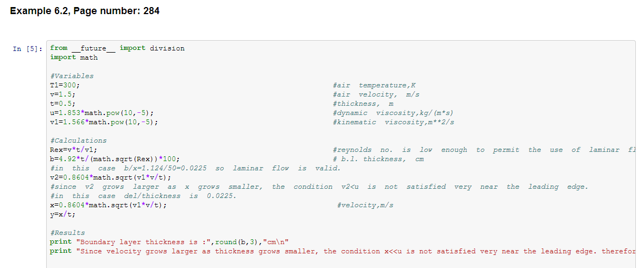Click the "#air temperature,K" comment
The height and width of the screenshot is (268, 644).
(x=374, y=85)
